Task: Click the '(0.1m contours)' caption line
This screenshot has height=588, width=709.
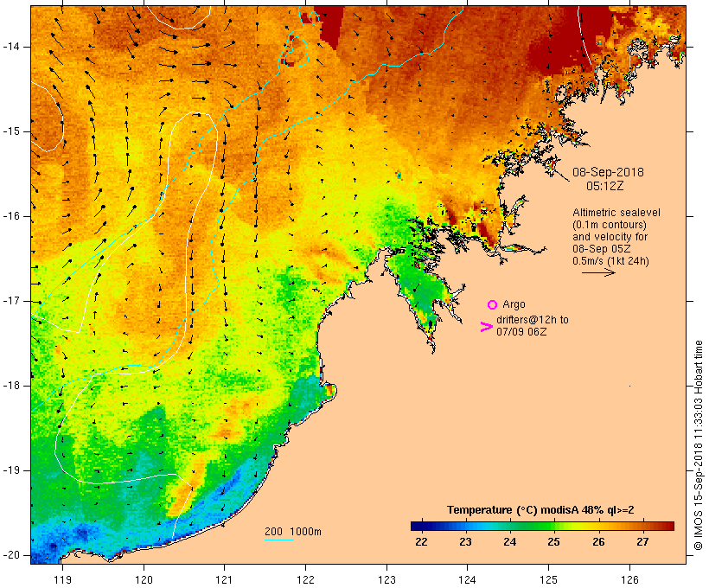Action: (610, 225)
